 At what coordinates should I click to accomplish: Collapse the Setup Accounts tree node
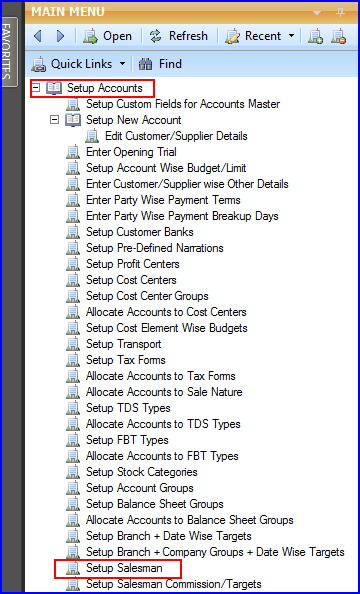coord(37,88)
